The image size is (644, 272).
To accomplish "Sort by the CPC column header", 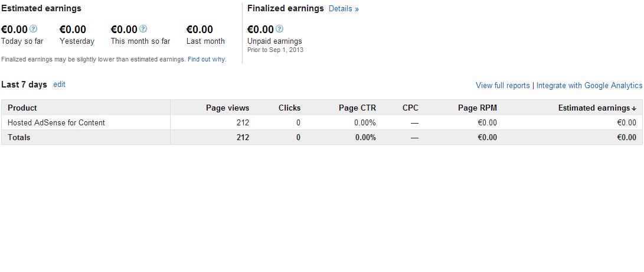I will click(410, 108).
